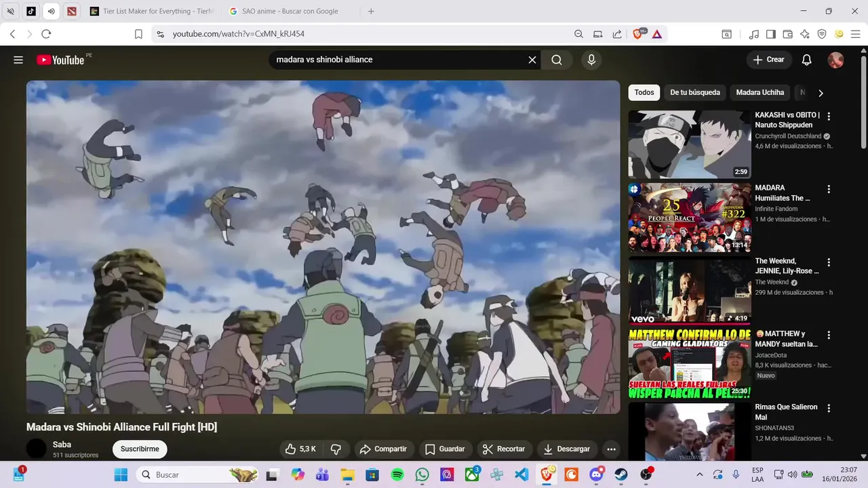Select the pinned TikTok tab
Screen dimensions: 868x488
pyautogui.click(x=31, y=12)
